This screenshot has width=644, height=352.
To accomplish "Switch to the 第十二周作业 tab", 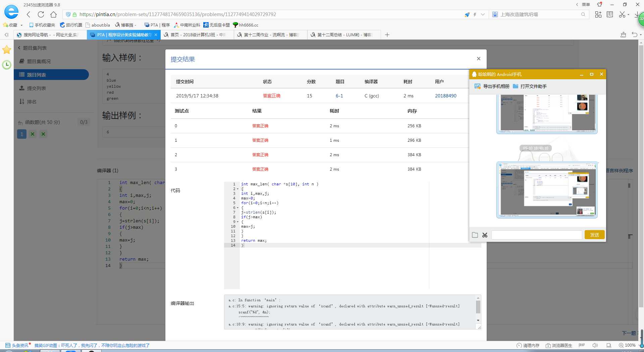I will pos(270,35).
